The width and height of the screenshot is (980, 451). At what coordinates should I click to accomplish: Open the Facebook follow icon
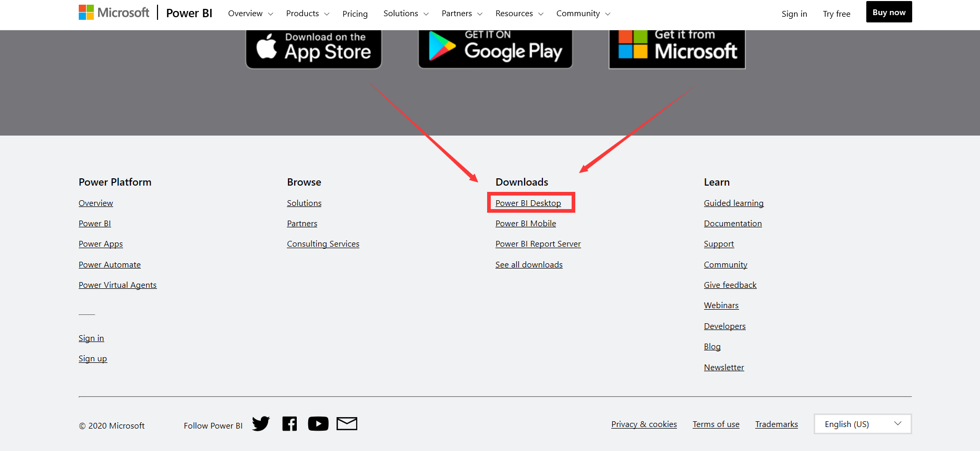(289, 424)
